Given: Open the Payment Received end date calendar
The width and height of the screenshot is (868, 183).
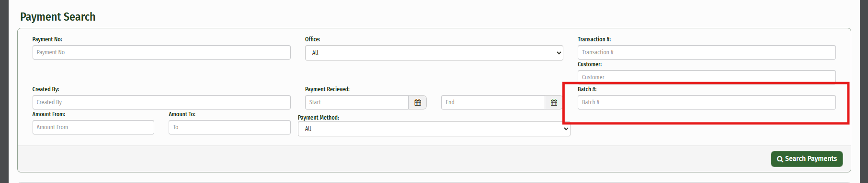Looking at the screenshot, I should pyautogui.click(x=554, y=102).
